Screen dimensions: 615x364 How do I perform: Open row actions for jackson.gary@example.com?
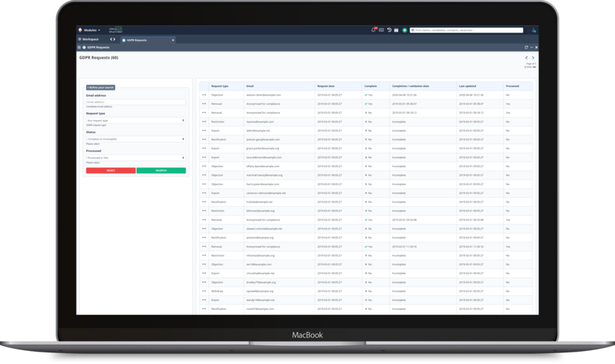(204, 139)
